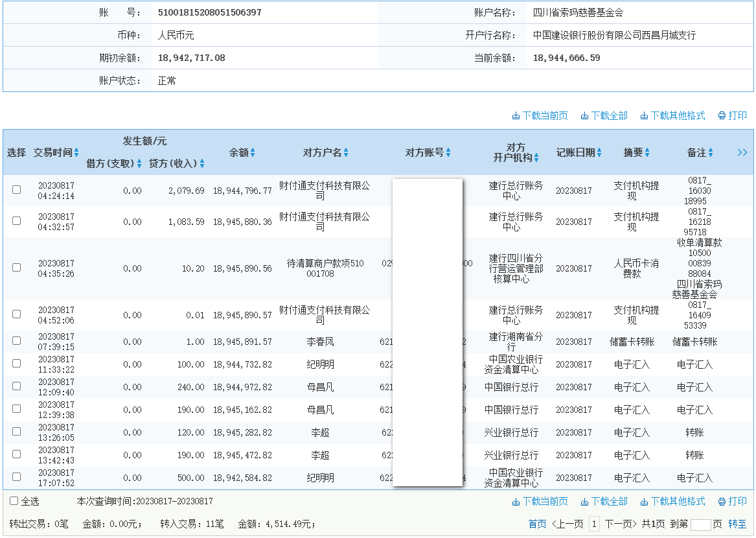Click 中国银行总行 in the 12:09:40 row
The height and width of the screenshot is (538, 756).
511,388
